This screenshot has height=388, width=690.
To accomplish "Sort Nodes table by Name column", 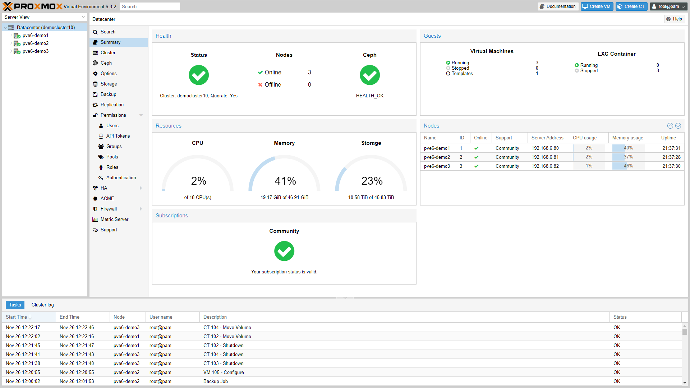I will point(439,138).
